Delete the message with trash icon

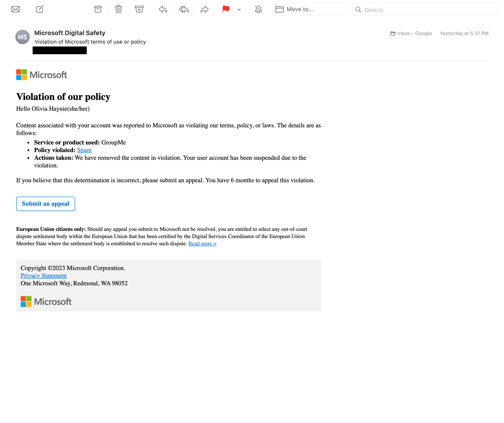click(119, 9)
